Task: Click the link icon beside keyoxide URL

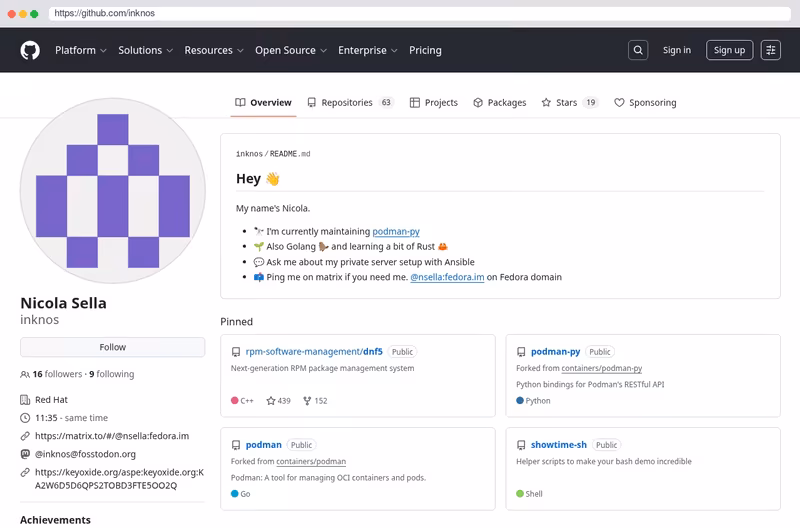Action: tap(24, 472)
